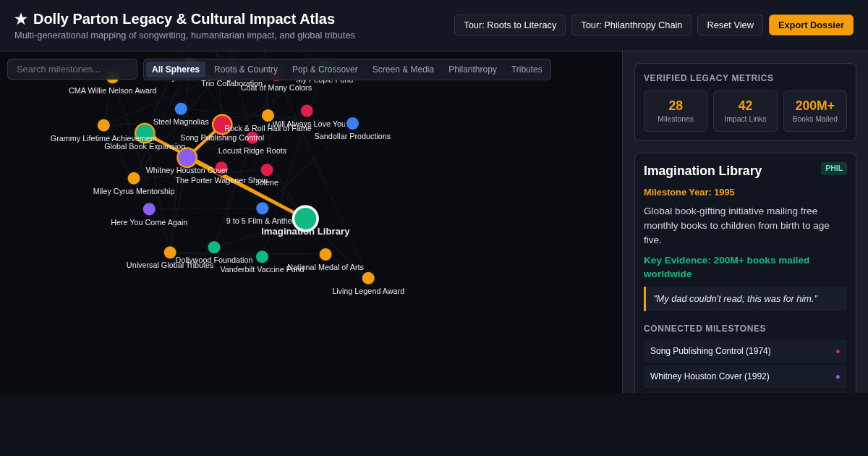Viewport: 868px width, 456px height.
Task: Click the 42 Impact Links metric card
Action: tap(745, 111)
